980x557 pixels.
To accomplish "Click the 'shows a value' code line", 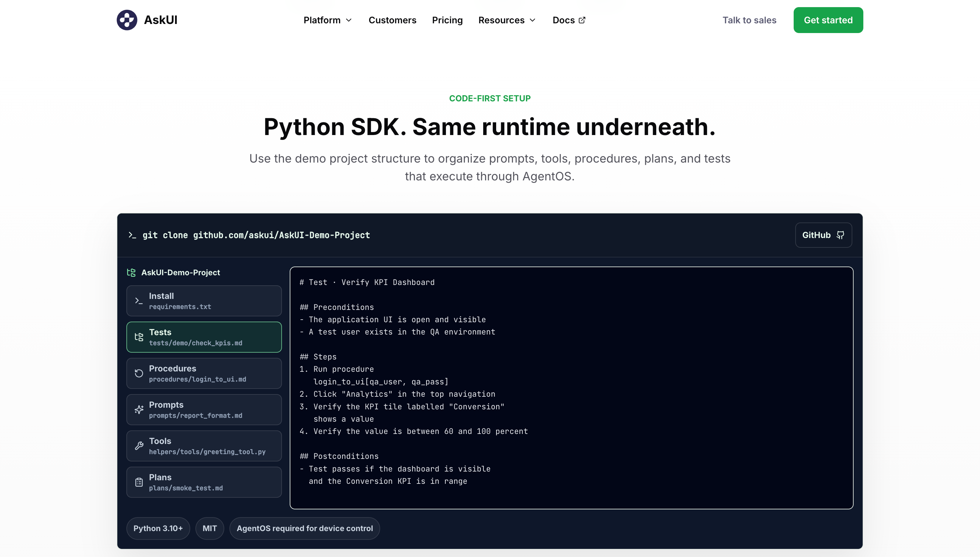I will (x=344, y=419).
